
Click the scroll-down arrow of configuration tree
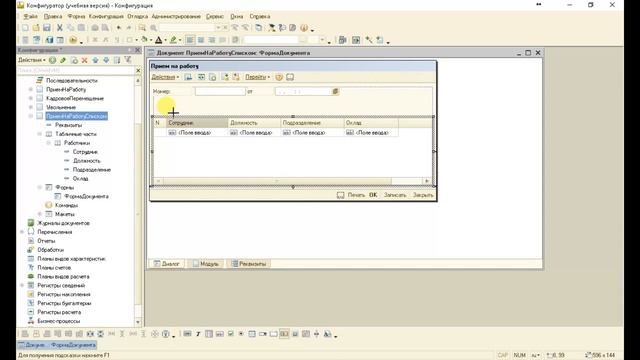(138, 322)
